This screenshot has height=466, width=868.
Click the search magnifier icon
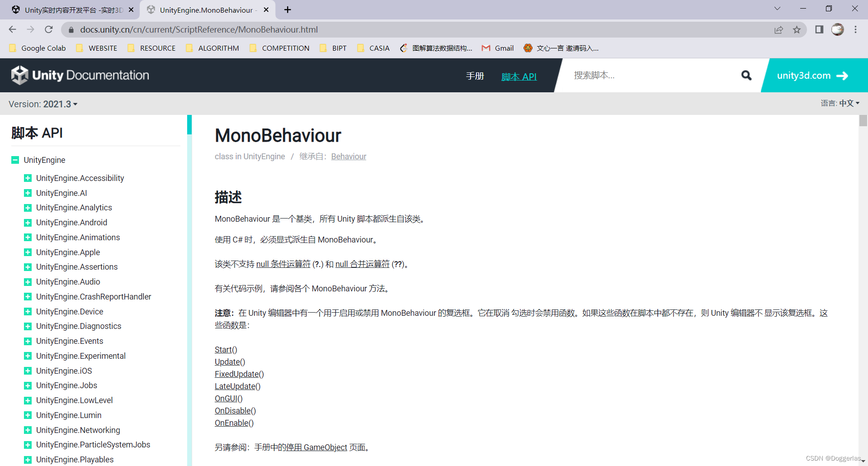click(x=746, y=76)
